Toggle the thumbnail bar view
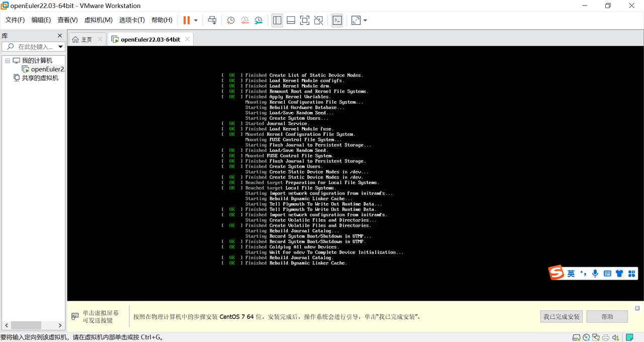Viewport: 644px width, 342px height. click(x=291, y=20)
